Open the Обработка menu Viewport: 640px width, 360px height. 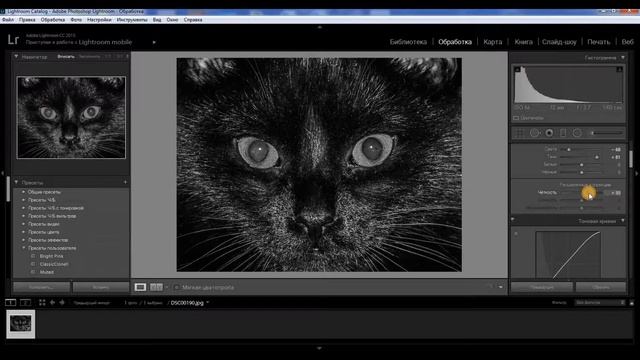click(x=53, y=20)
